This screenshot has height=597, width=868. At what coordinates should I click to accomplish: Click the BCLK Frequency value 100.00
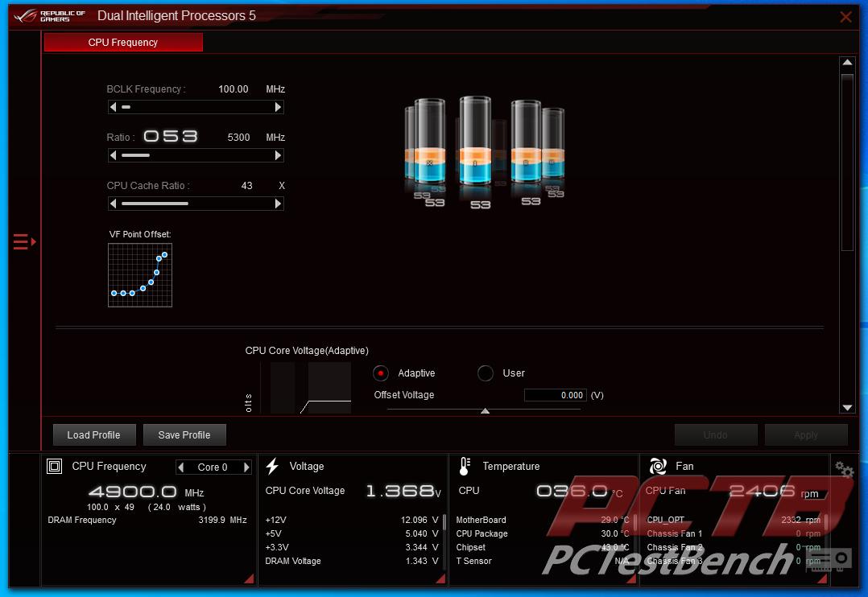point(233,89)
